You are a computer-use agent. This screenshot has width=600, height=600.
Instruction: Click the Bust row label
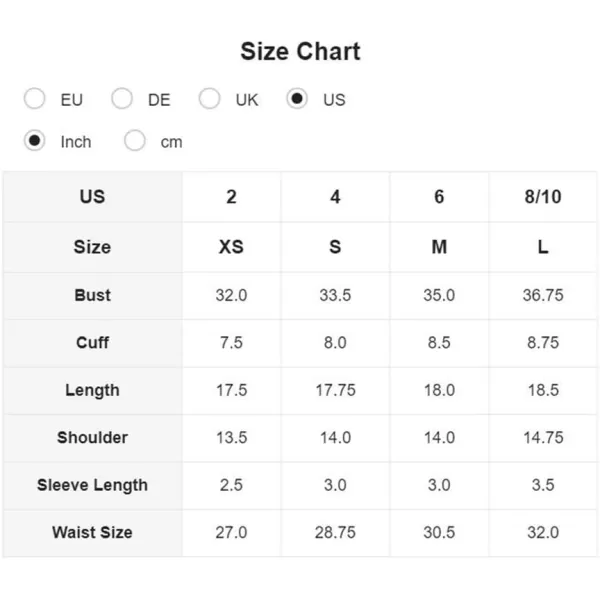93,295
